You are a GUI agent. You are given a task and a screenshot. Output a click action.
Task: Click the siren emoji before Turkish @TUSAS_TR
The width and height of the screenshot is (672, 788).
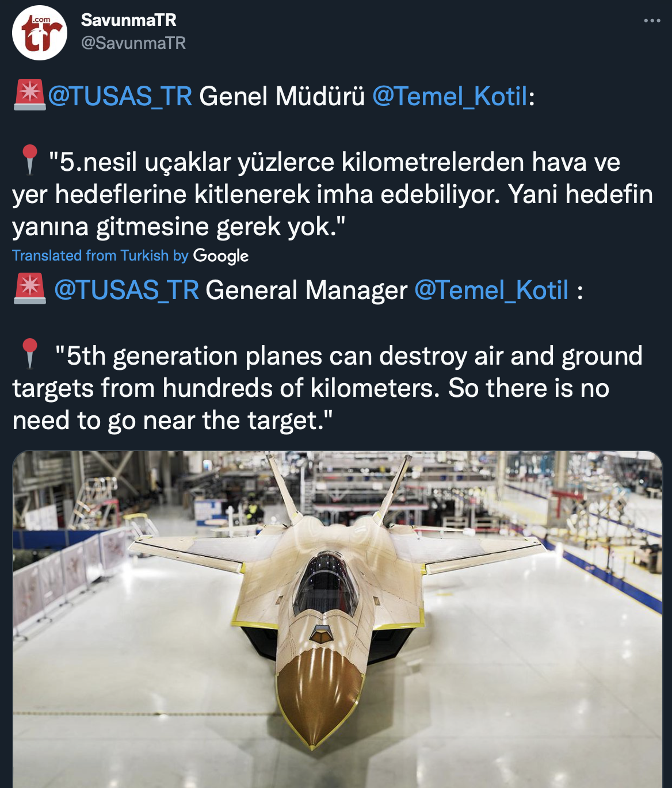(x=29, y=95)
